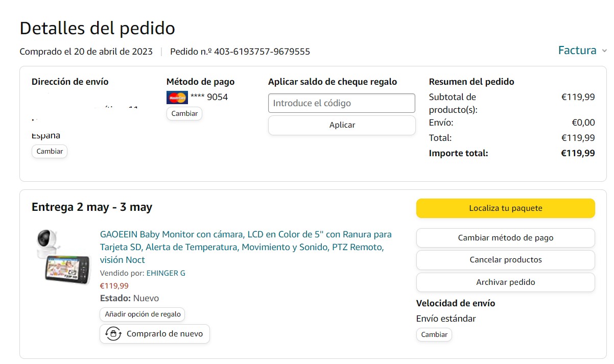614x364 pixels.
Task: Click Cancelar productos button
Action: (x=505, y=260)
